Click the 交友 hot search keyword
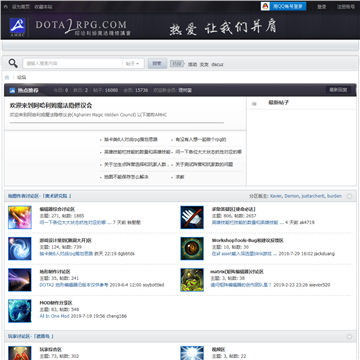The height and width of the screenshot is (360, 360). [204, 64]
